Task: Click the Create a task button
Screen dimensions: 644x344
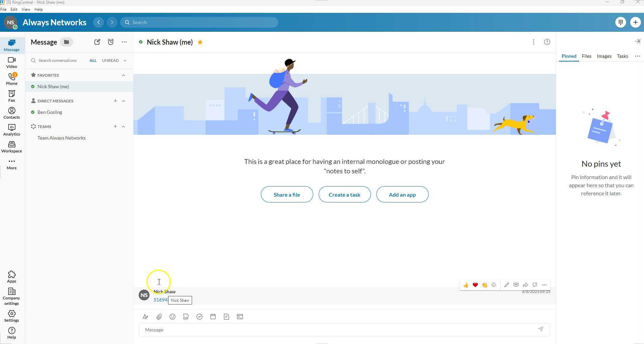Action: [x=345, y=195]
